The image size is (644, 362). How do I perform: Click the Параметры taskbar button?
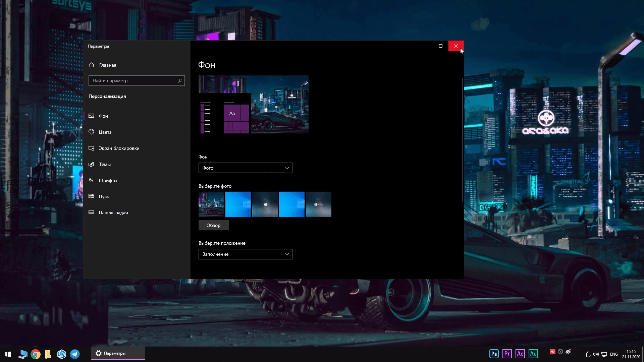tap(118, 353)
